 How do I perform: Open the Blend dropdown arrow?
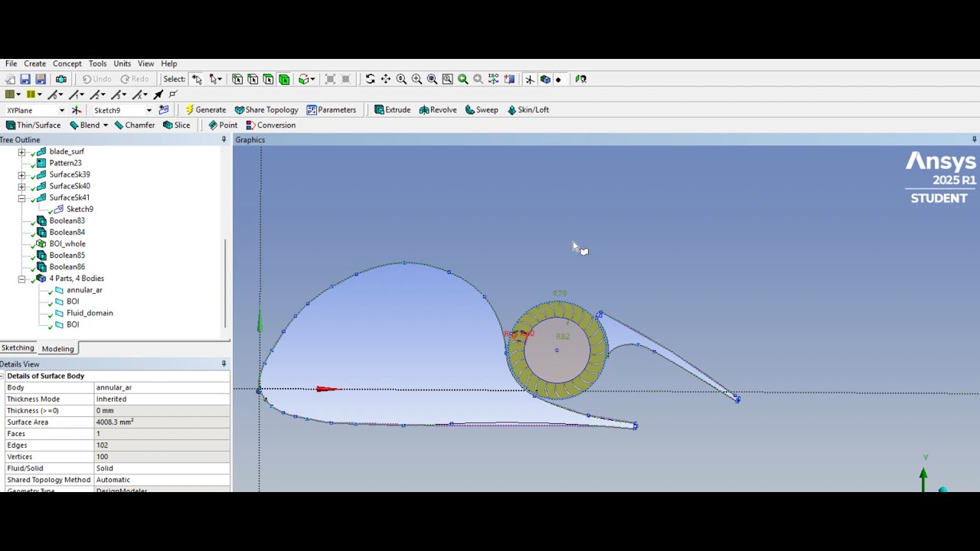(x=105, y=125)
